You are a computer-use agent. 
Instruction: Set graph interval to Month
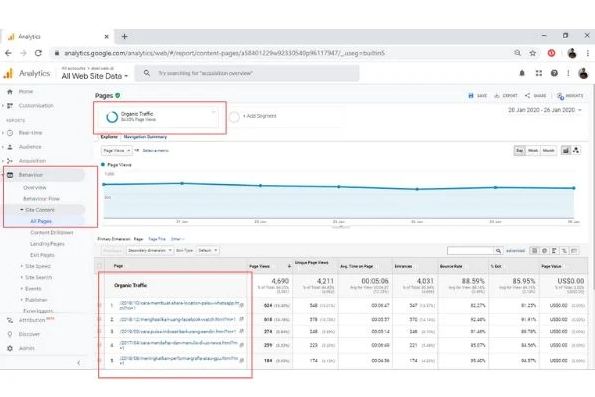pyautogui.click(x=548, y=151)
